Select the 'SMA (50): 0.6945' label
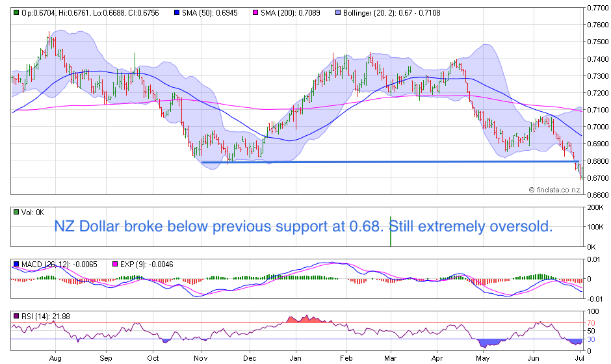This screenshot has width=611, height=364. point(210,13)
